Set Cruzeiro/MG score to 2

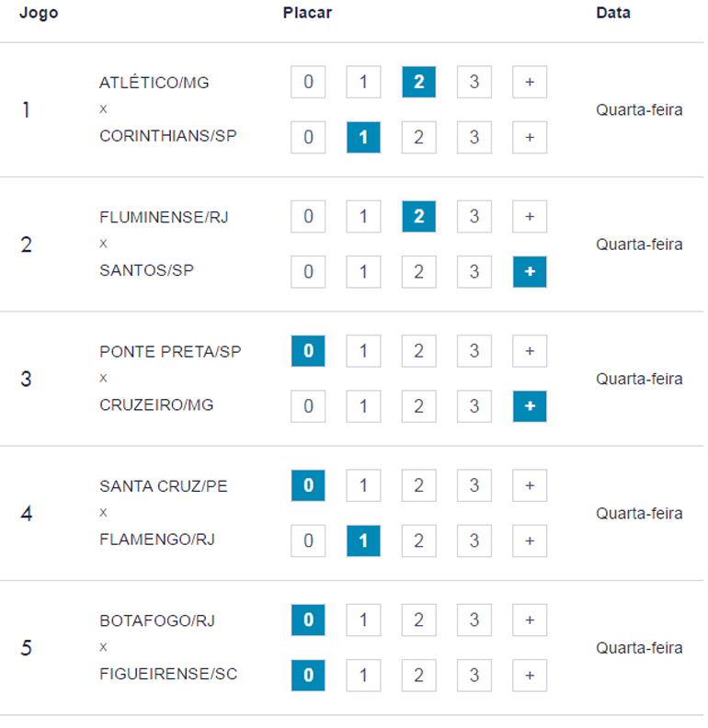(x=418, y=406)
